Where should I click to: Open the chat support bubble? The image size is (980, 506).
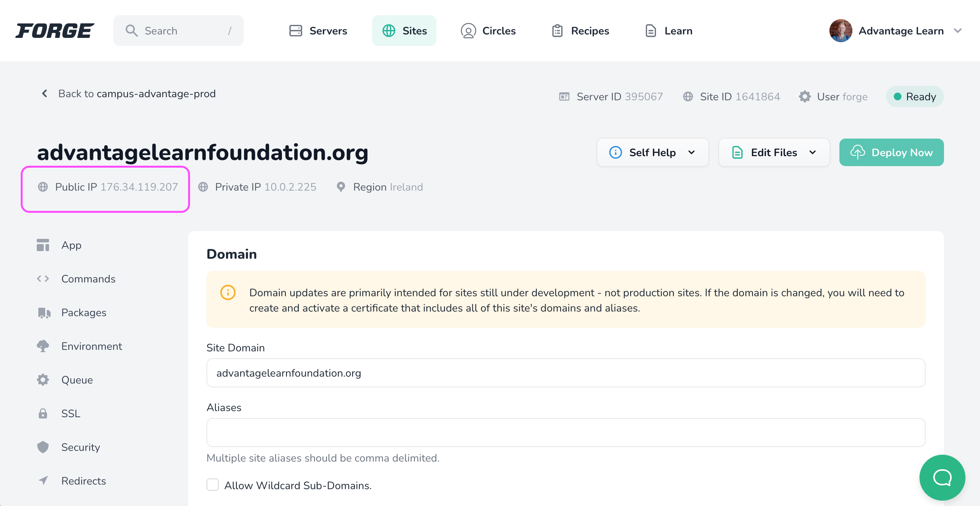coord(942,477)
